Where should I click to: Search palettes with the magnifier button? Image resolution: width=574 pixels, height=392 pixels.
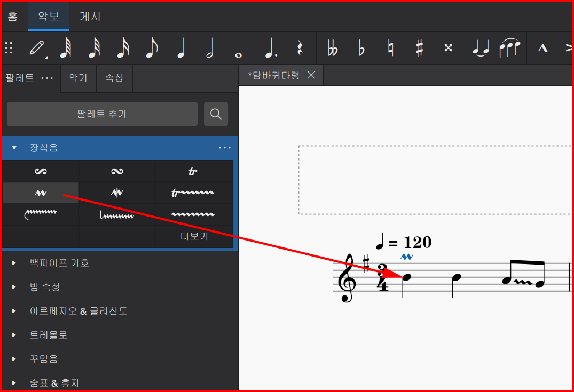(216, 114)
